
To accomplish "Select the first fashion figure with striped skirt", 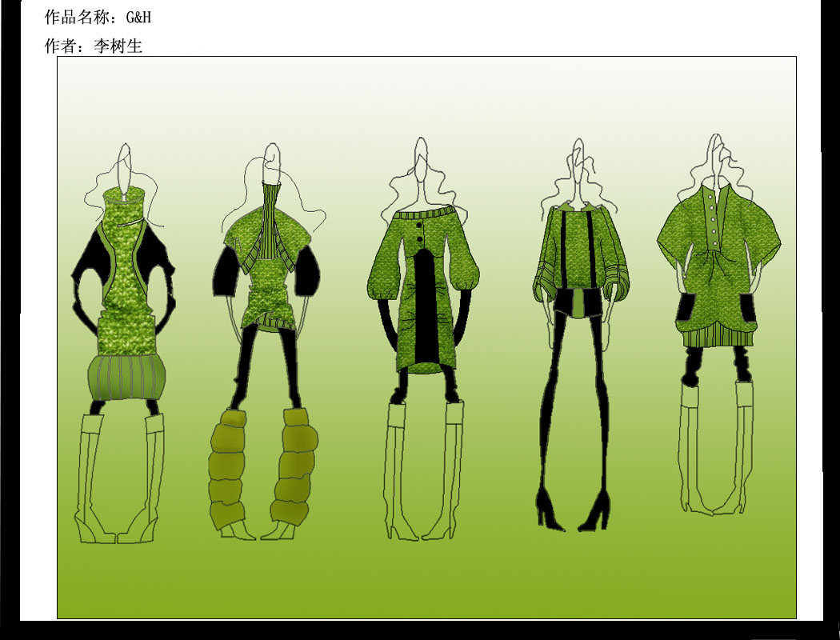I will [x=124, y=343].
